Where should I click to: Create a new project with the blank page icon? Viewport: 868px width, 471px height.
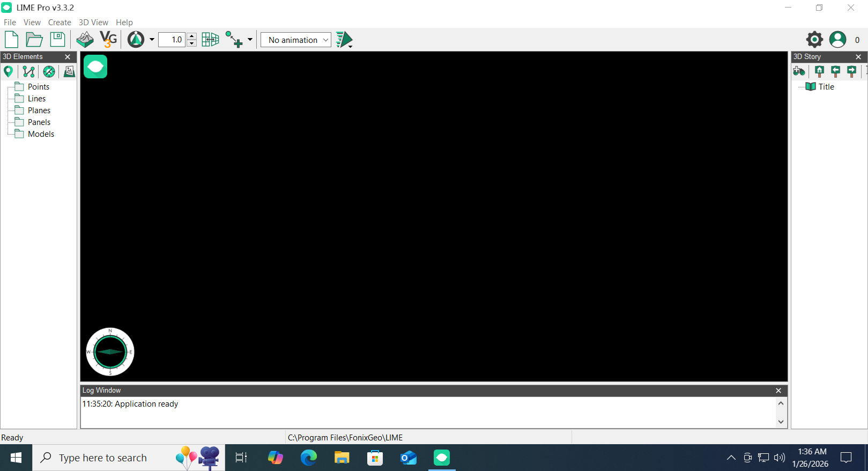coord(11,40)
